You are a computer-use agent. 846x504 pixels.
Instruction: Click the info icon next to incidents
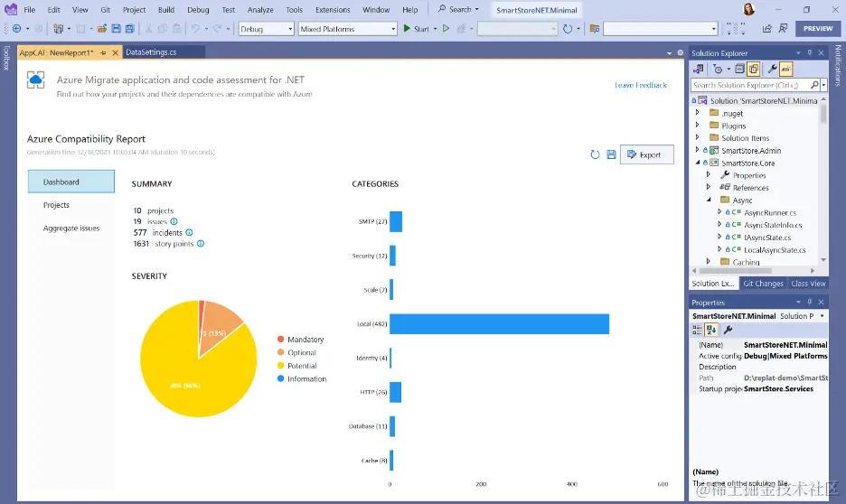189,232
